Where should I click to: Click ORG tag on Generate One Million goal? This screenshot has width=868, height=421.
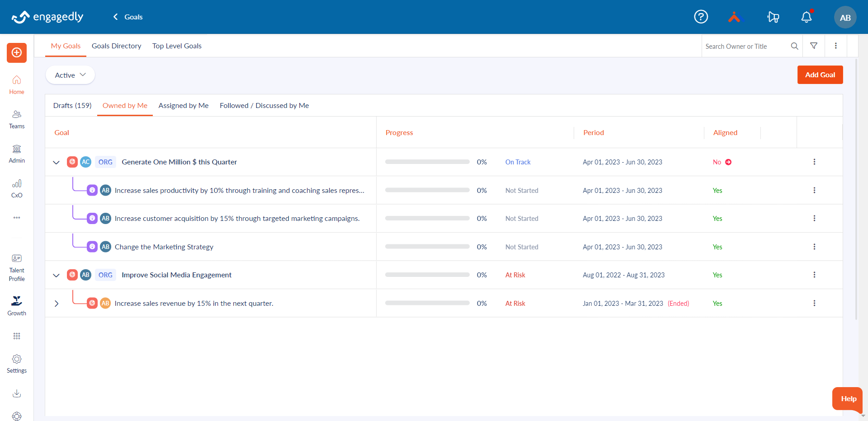[105, 162]
